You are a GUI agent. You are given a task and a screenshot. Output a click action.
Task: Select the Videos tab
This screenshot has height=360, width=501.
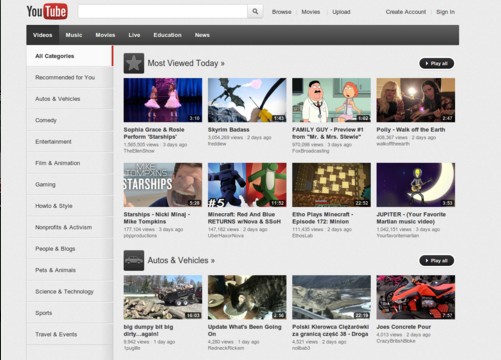click(x=43, y=35)
